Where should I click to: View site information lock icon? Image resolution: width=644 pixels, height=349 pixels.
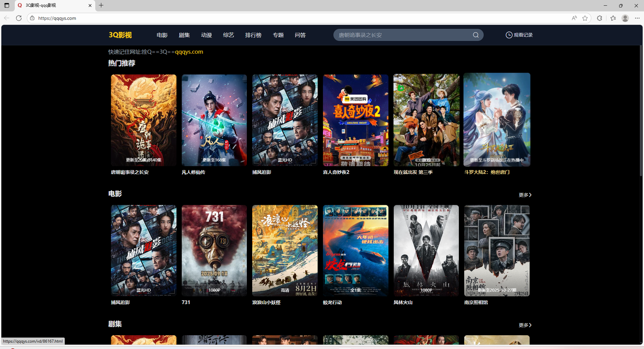tap(32, 18)
